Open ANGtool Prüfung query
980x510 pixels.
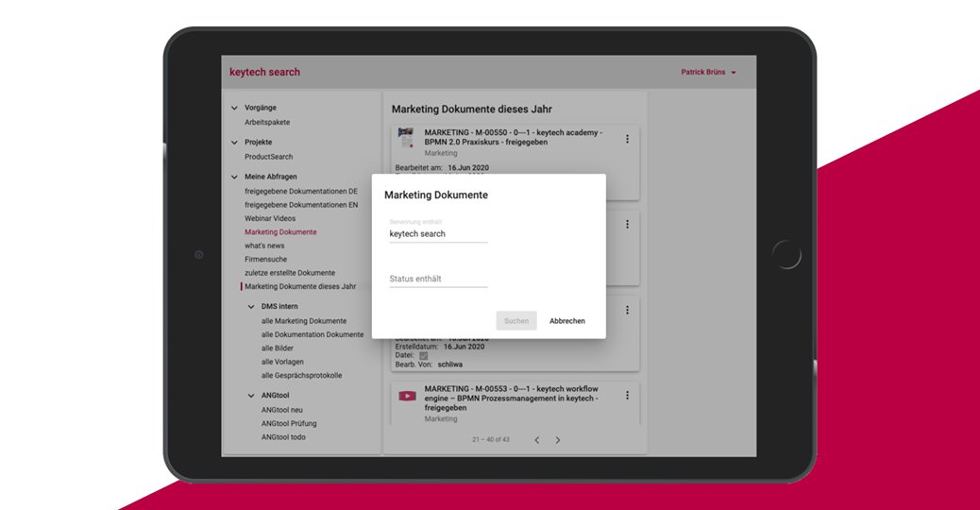pyautogui.click(x=289, y=423)
